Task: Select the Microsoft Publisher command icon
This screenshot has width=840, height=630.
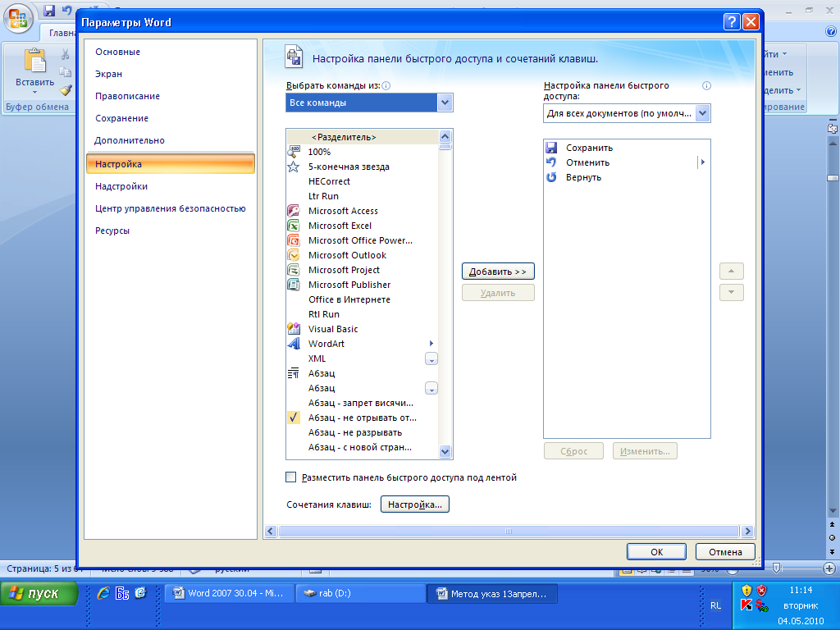Action: point(294,285)
